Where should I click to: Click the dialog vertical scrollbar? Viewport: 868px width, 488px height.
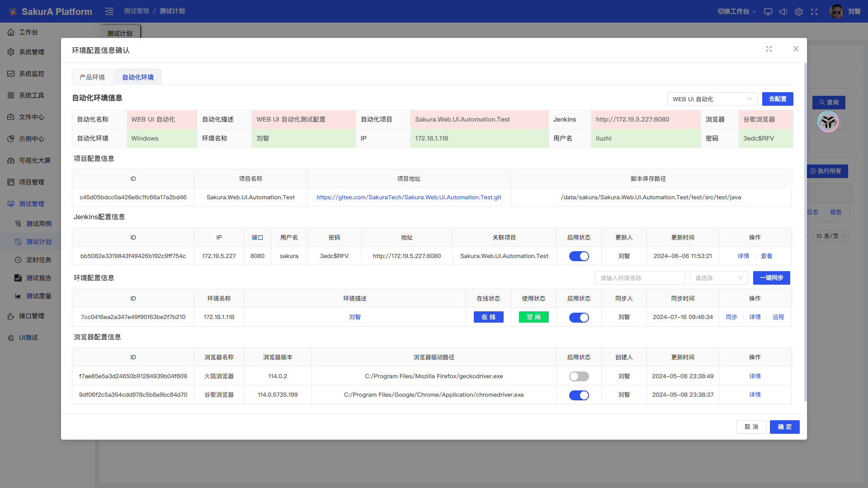805,232
